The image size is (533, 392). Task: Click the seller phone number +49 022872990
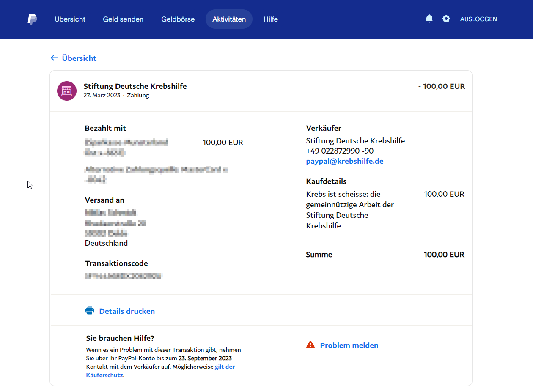point(334,151)
